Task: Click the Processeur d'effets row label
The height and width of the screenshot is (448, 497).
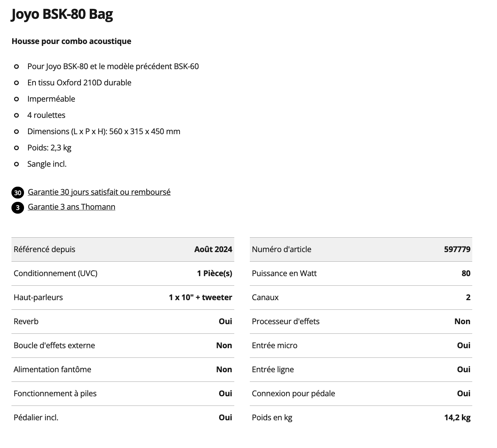Action: (x=286, y=322)
